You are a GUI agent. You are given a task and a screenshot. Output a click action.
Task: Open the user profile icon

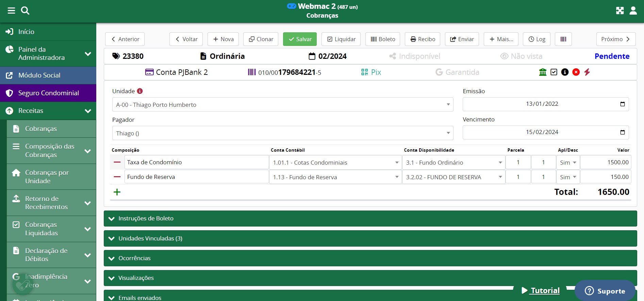633,11
